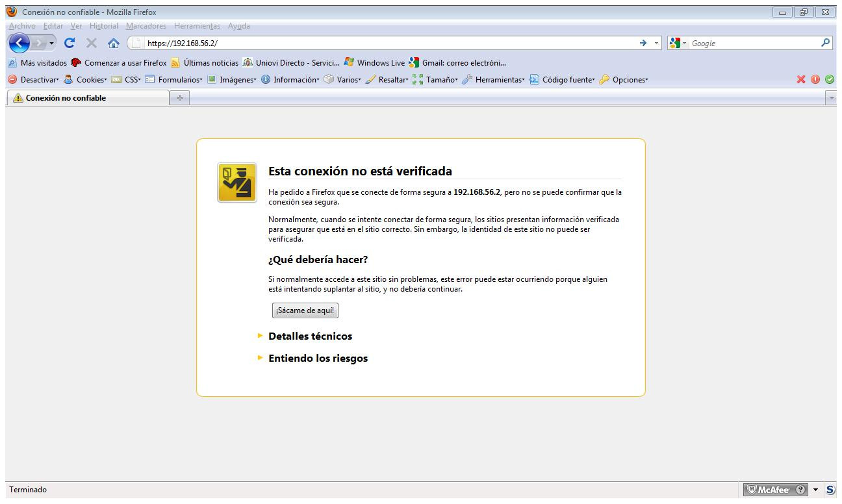Click the red exclamation error indicator
This screenshot has height=504, width=842.
click(815, 80)
